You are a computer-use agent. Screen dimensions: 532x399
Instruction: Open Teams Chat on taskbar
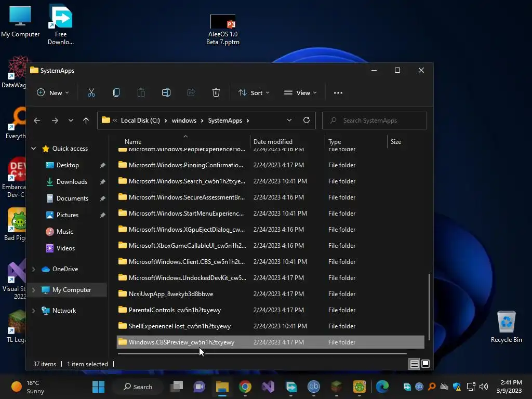pyautogui.click(x=199, y=387)
